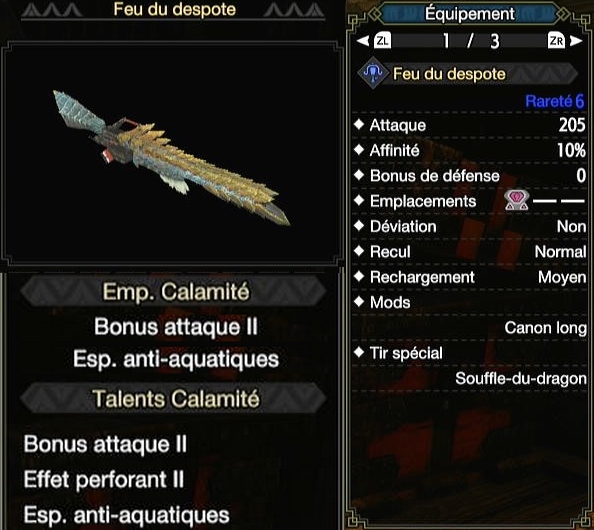Click the blue Rareté 6 label
Screen dimensions: 594x530
(555, 101)
